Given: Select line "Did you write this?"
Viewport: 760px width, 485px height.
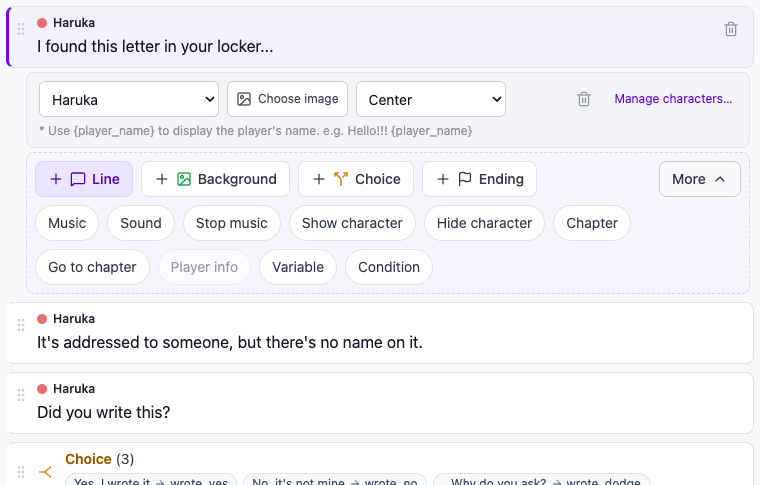Looking at the screenshot, I should pyautogui.click(x=380, y=403).
